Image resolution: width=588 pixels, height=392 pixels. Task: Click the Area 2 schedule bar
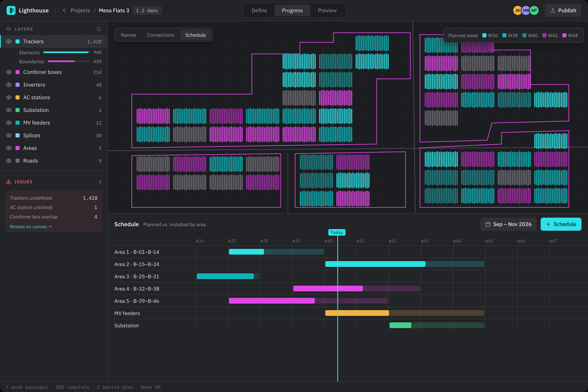pyautogui.click(x=404, y=264)
